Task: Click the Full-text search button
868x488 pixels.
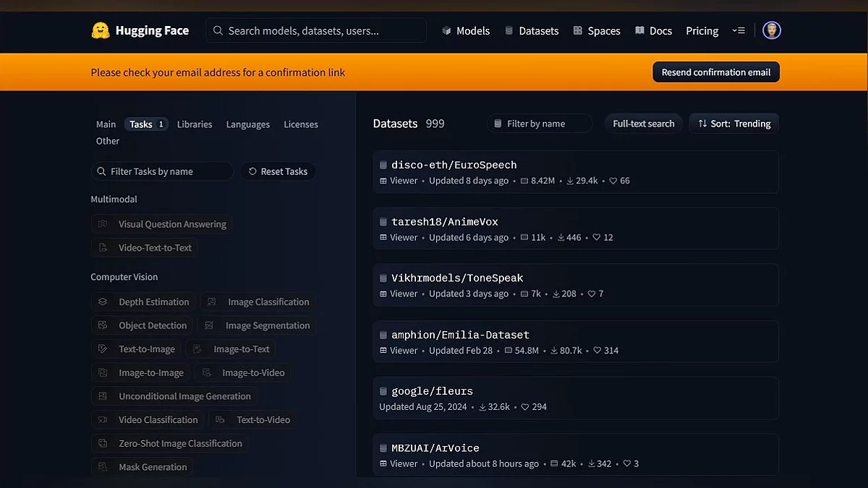Action: click(643, 124)
